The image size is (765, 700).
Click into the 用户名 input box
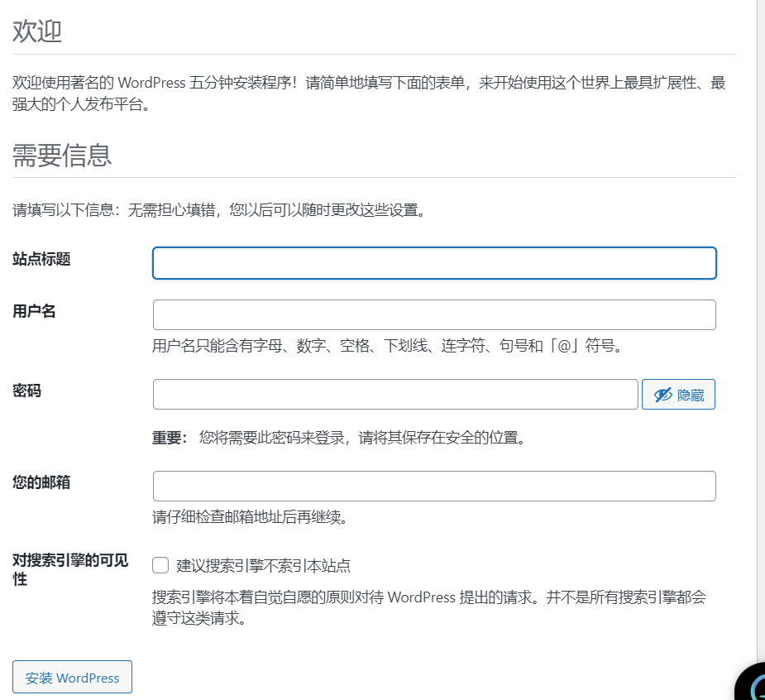point(434,315)
